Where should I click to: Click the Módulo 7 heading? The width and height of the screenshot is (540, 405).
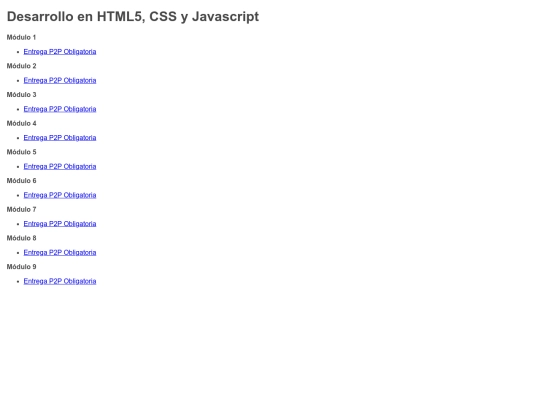(21, 209)
